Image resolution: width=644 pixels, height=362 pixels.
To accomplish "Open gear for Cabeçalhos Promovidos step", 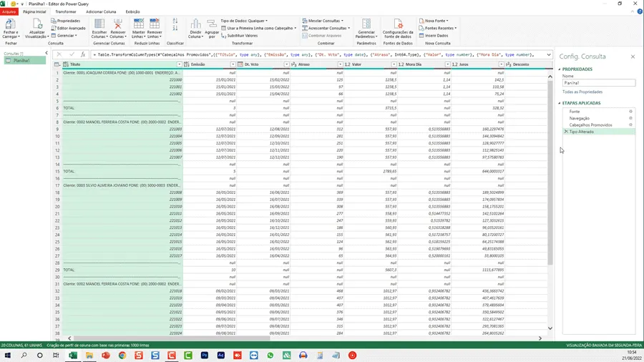I will click(630, 124).
